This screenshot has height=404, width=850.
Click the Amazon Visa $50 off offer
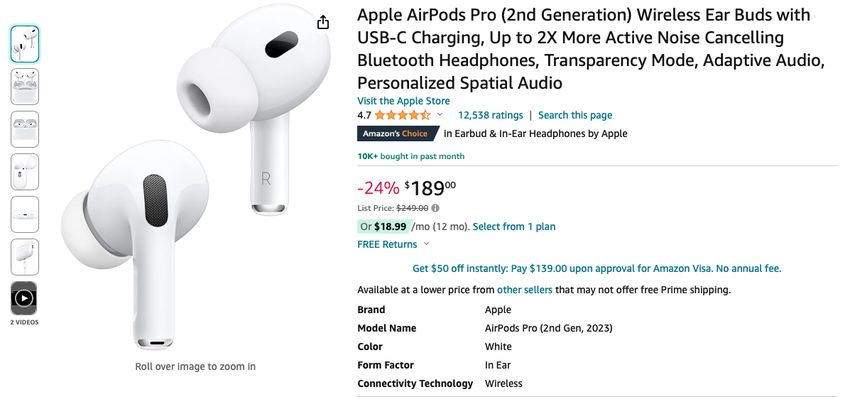[597, 268]
